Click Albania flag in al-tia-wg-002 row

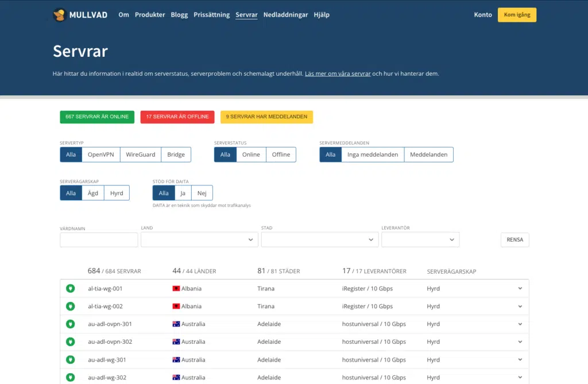coord(176,307)
